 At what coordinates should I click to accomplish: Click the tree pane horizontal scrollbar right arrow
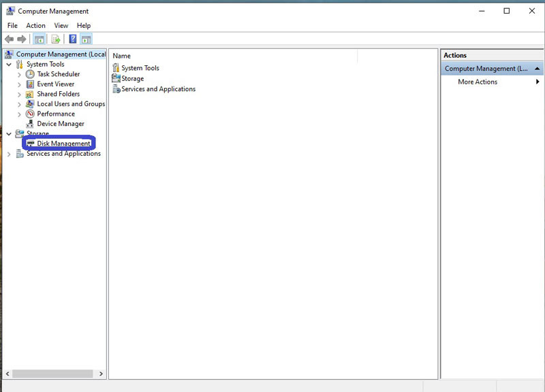[x=102, y=374]
